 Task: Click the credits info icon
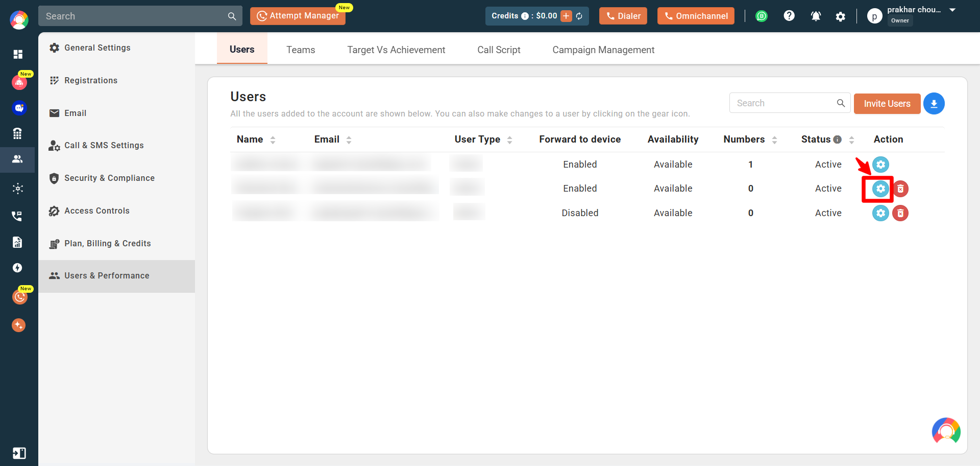[x=525, y=16]
